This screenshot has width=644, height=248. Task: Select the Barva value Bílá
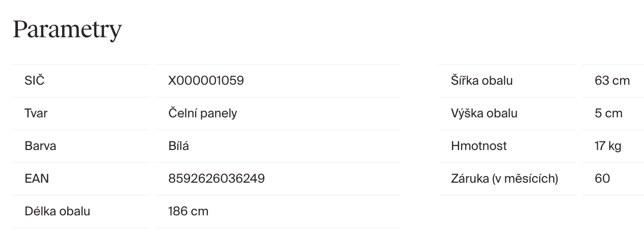[x=178, y=146]
